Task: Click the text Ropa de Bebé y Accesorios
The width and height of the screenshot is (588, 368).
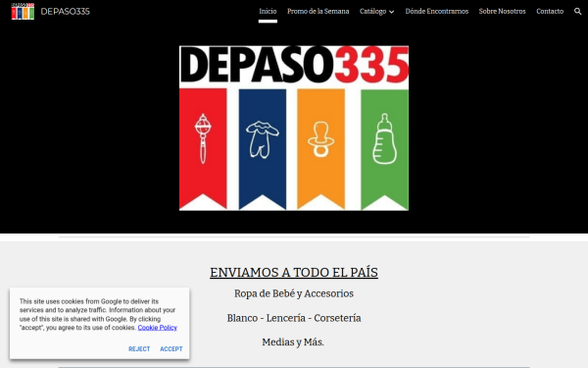Action: click(294, 293)
